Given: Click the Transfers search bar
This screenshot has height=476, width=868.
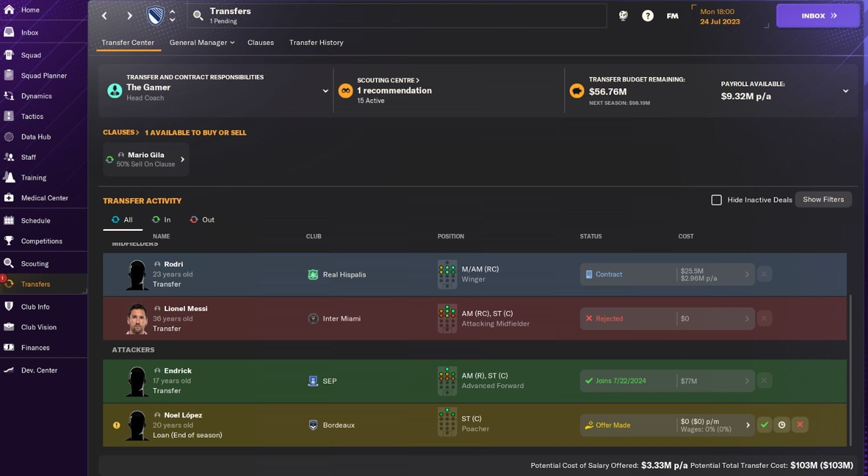Looking at the screenshot, I should 397,16.
